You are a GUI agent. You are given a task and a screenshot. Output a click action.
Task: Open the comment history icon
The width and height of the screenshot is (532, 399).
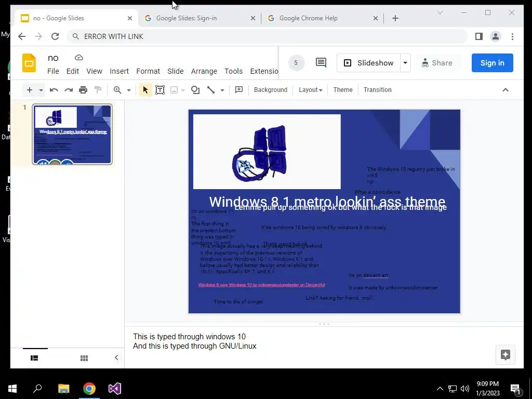[x=321, y=63]
